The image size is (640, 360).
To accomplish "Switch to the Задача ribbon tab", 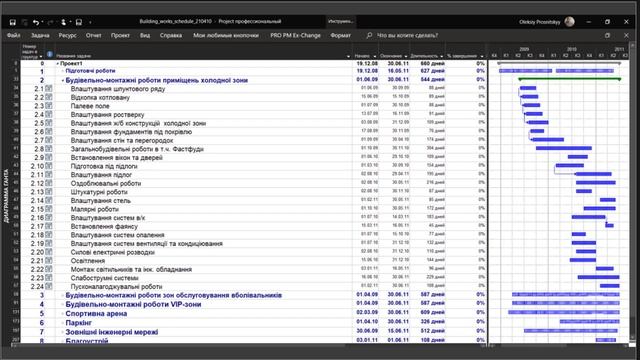I will pyautogui.click(x=40, y=36).
